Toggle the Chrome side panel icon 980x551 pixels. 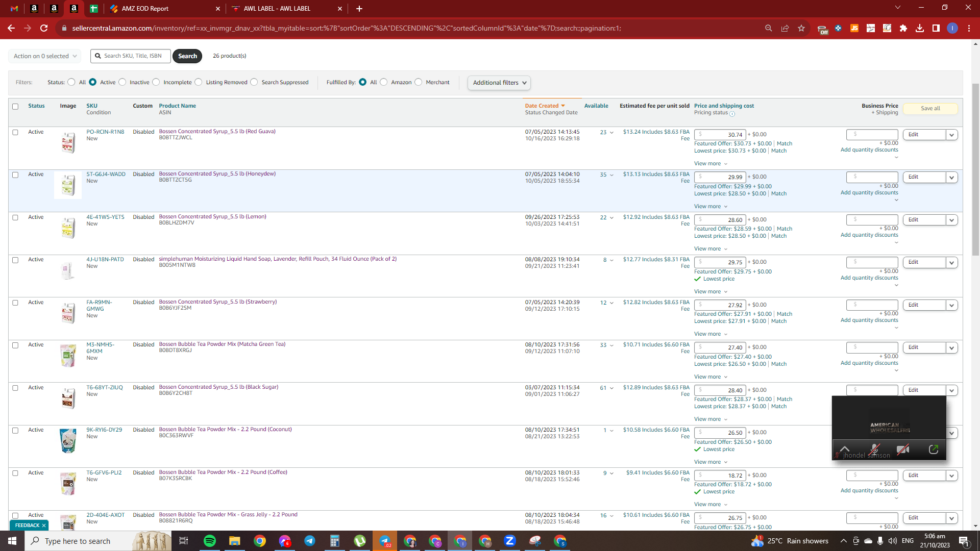936,28
